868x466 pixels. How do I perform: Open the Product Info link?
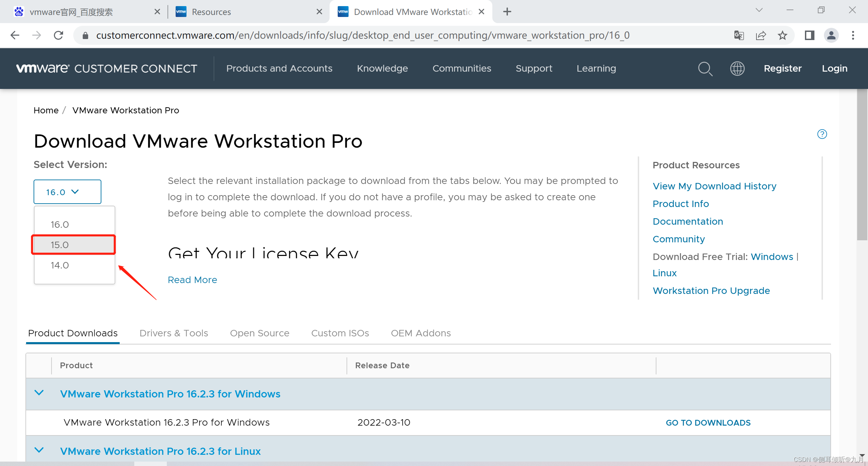[x=681, y=204]
